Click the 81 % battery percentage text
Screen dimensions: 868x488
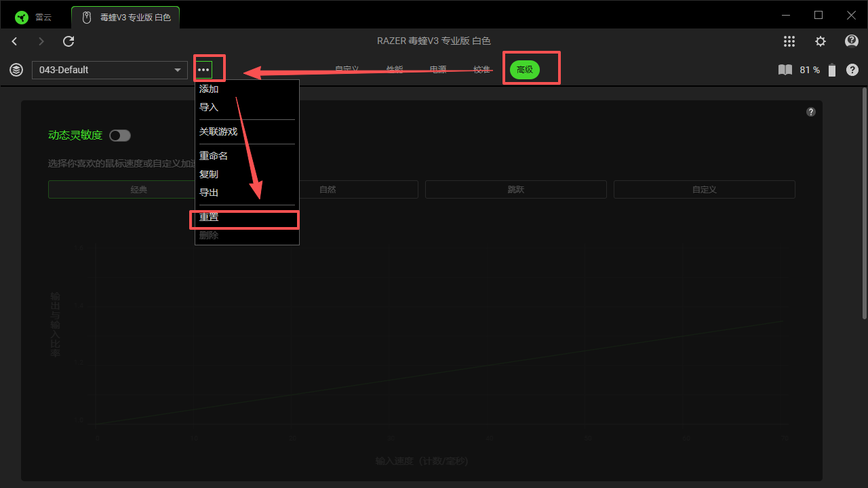pyautogui.click(x=810, y=70)
